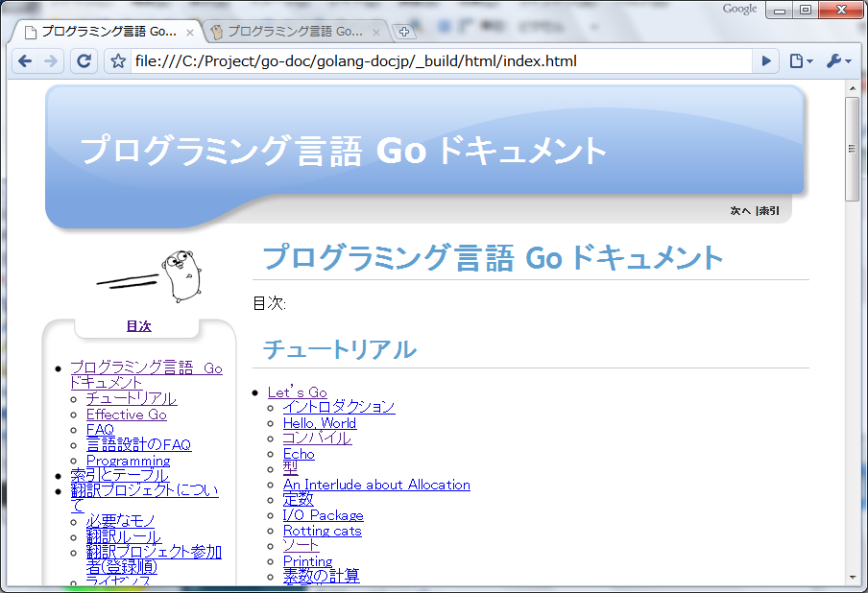This screenshot has height=593, width=868.
Task: Open sidebar link プログラミング言語 Go ドキュメント
Action: coord(146,375)
